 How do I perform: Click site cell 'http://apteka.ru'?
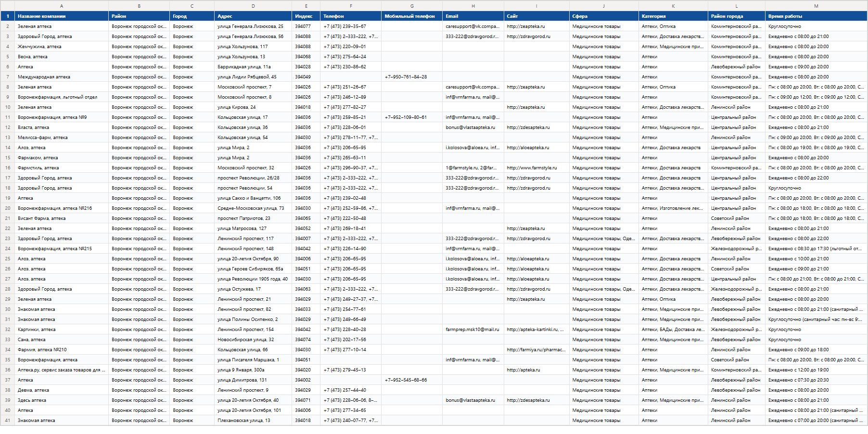tap(536, 370)
